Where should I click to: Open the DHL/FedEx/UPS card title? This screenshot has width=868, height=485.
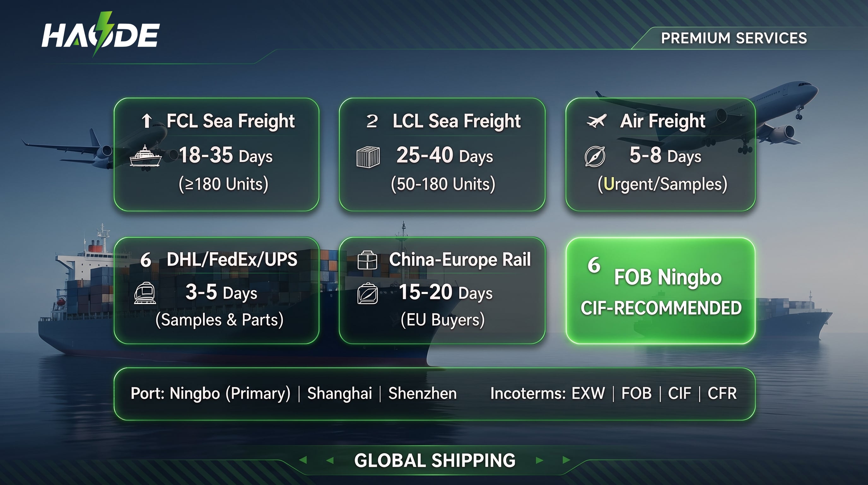coord(232,260)
